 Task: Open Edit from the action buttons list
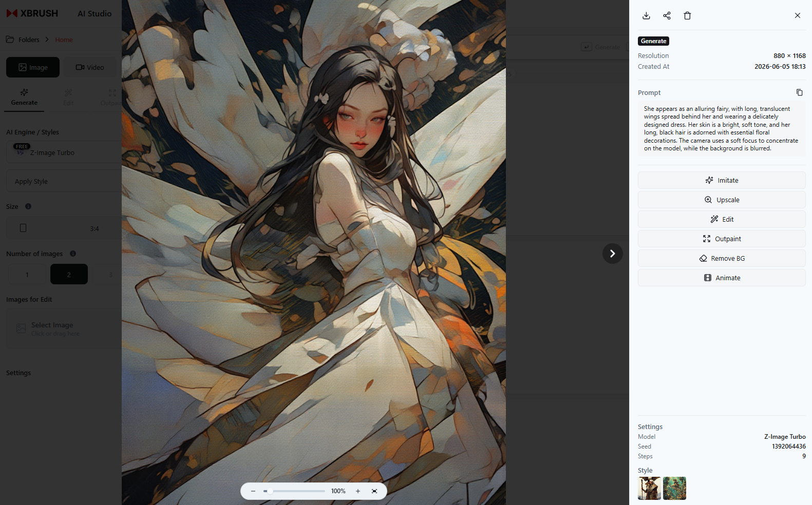point(722,219)
